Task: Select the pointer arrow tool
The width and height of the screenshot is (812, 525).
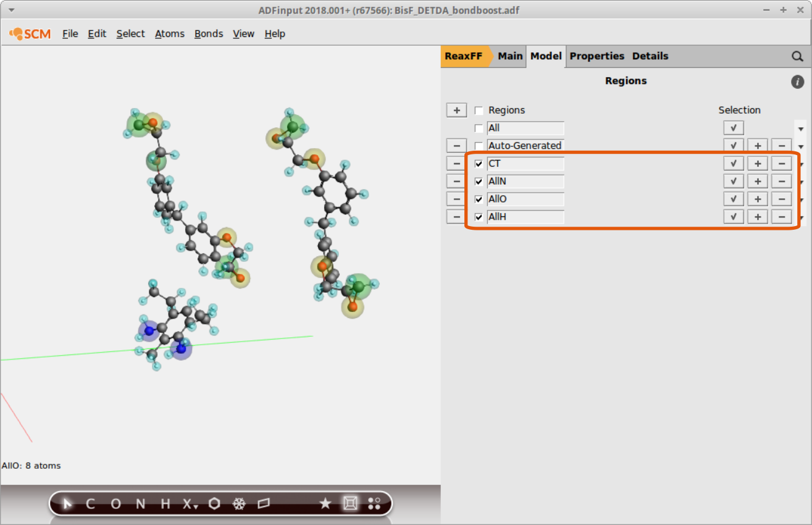Action: coord(67,504)
